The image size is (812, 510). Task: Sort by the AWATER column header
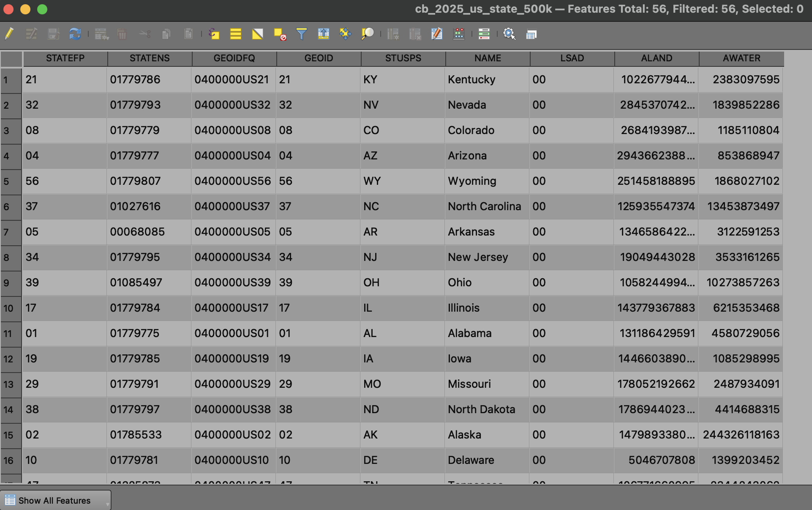[x=741, y=58]
